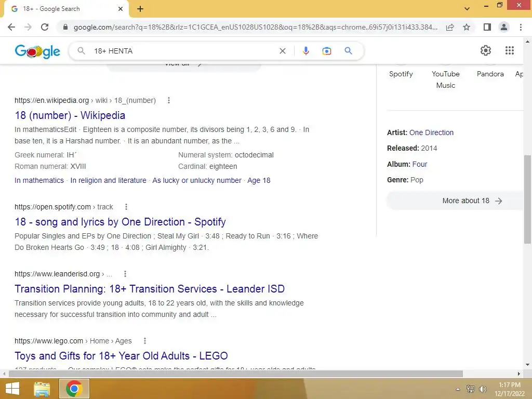Viewport: 532px width, 399px height.
Task: Open Leander ISD result options menu
Action: point(125,274)
